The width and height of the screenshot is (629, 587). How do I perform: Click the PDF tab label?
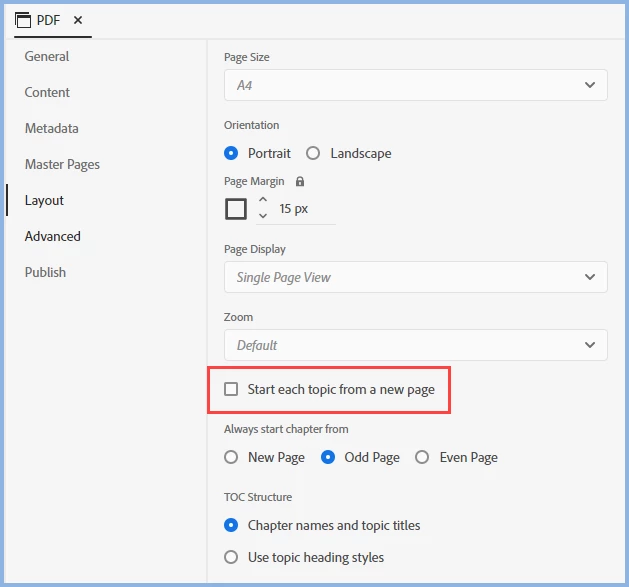point(49,20)
